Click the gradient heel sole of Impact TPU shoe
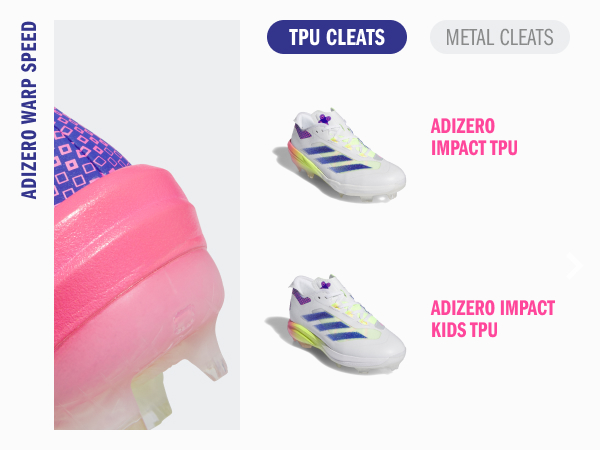 point(299,161)
